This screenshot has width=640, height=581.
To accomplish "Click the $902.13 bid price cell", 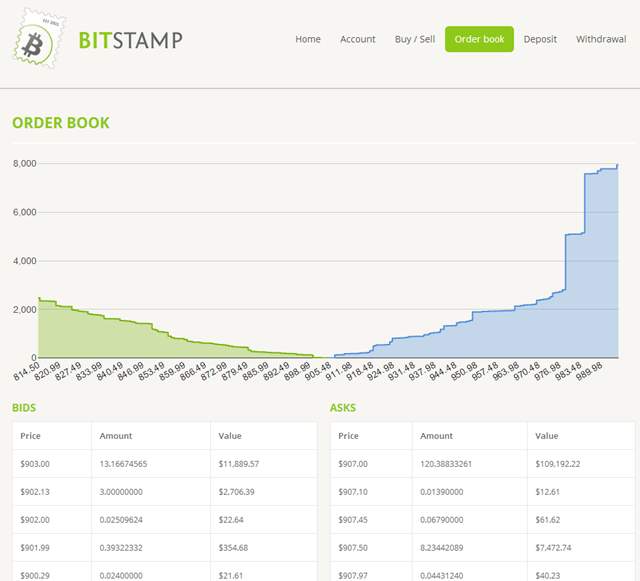I will click(35, 492).
